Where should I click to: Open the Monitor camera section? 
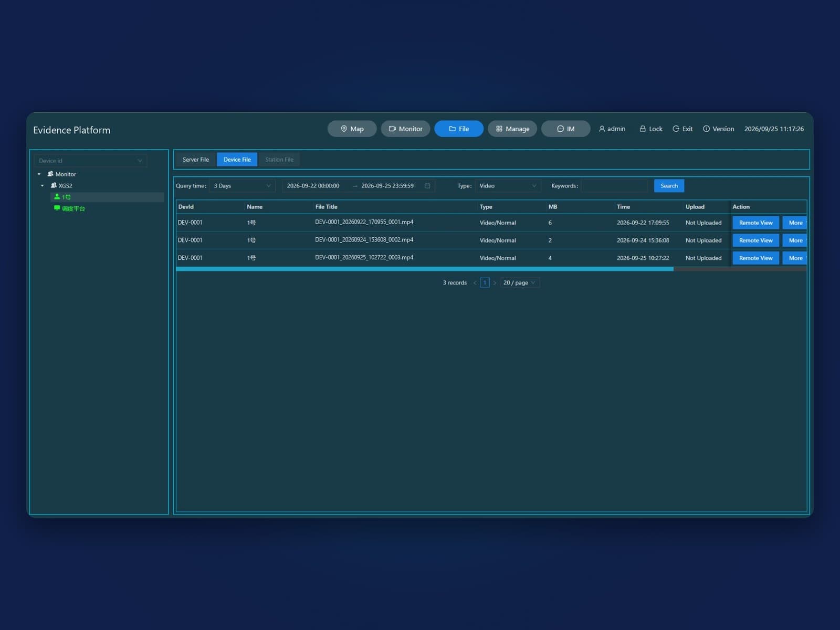tap(405, 129)
